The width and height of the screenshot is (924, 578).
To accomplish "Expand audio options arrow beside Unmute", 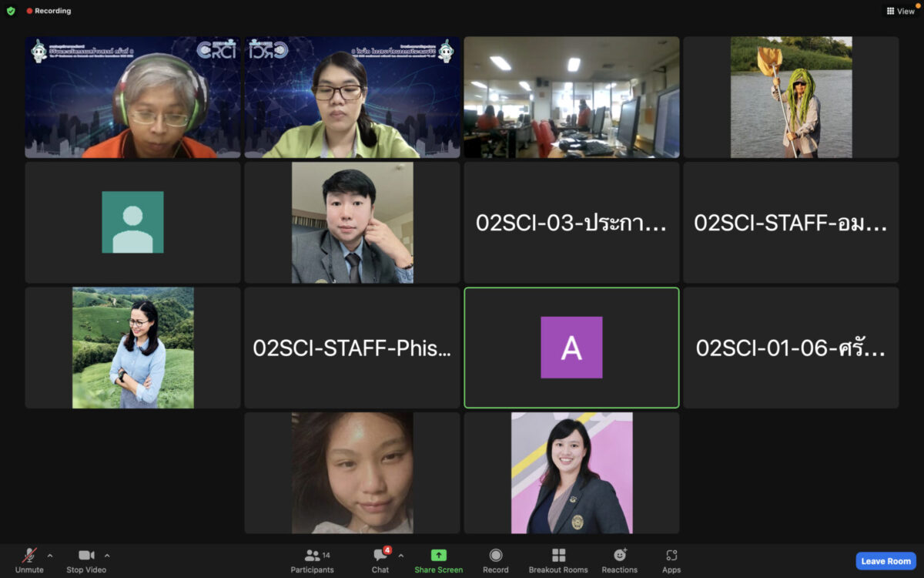I will pos(50,555).
